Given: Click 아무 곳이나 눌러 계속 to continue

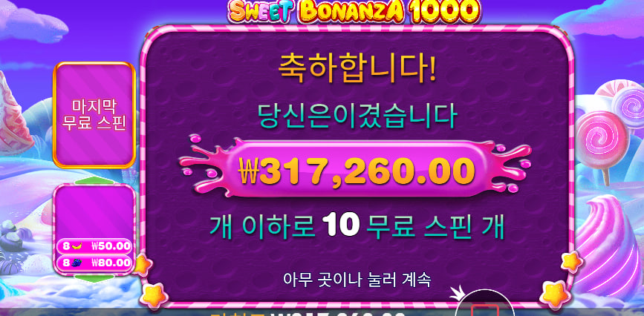Looking at the screenshot, I should (x=357, y=280).
